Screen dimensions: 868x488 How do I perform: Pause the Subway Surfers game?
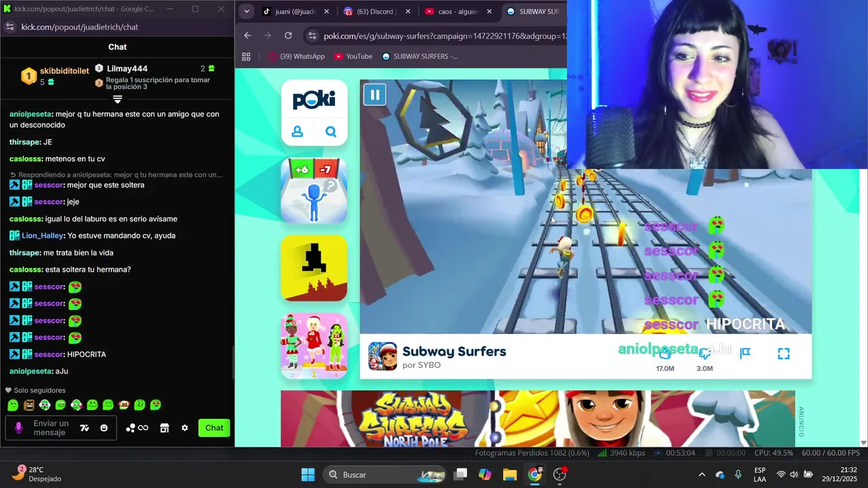tap(375, 94)
